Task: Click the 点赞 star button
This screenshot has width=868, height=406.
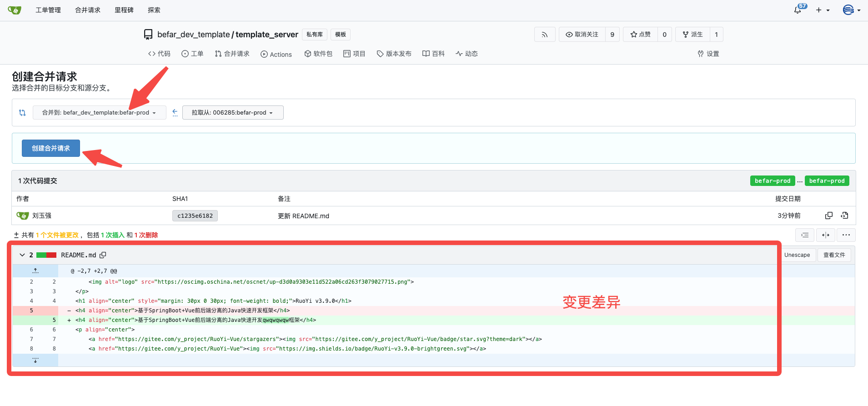Action: point(640,35)
